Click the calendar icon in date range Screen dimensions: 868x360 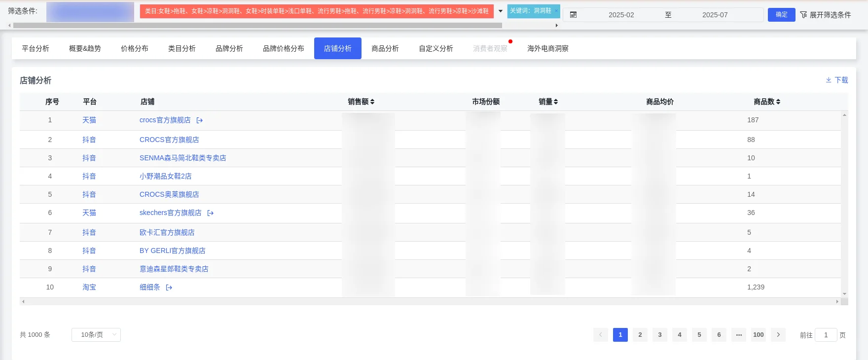(x=573, y=15)
